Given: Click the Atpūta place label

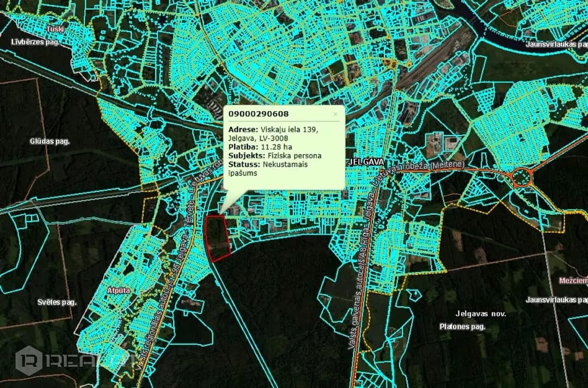Looking at the screenshot, I should pos(119,290).
